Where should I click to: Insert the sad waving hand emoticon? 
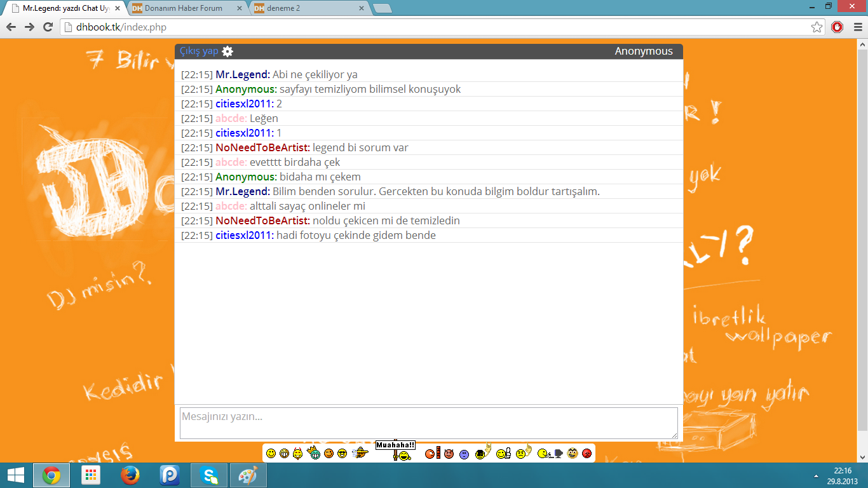524,451
